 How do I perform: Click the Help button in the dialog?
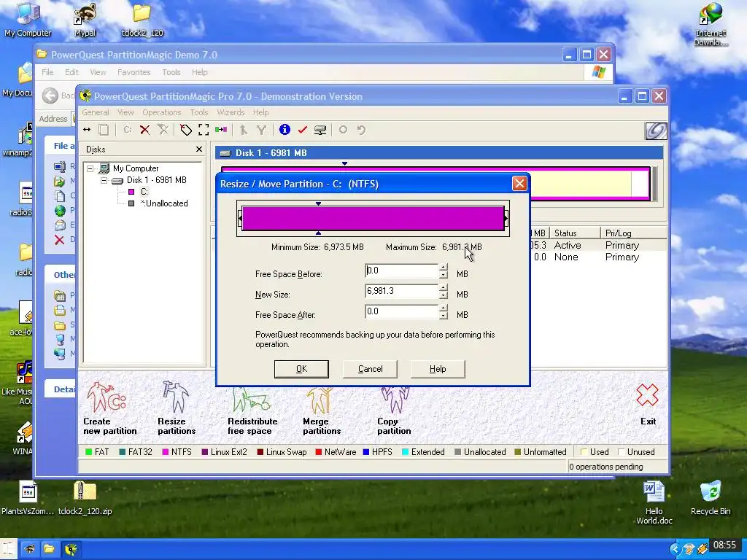438,369
